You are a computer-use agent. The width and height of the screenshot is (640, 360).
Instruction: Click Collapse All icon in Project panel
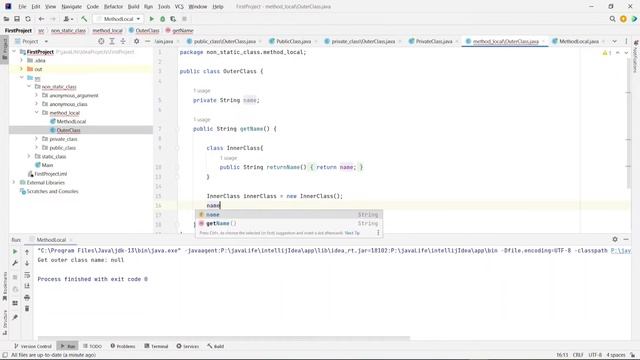(x=123, y=41)
